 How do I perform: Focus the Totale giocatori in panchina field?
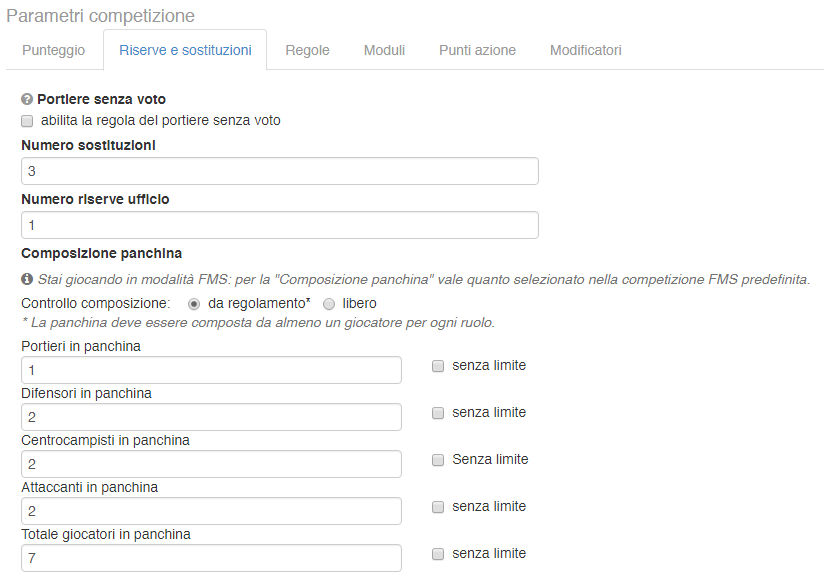pyautogui.click(x=211, y=558)
